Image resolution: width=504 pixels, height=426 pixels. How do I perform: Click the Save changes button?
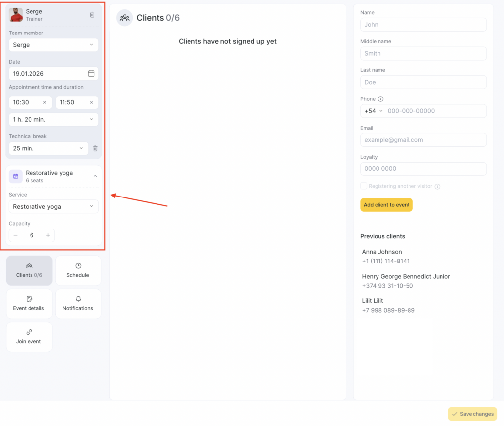tap(472, 414)
